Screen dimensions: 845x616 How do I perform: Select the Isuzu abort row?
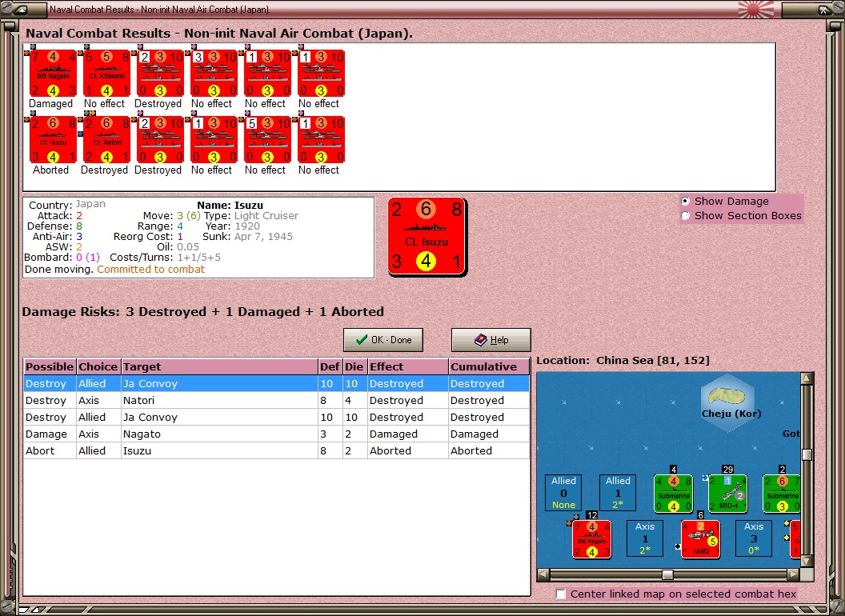pyautogui.click(x=276, y=450)
